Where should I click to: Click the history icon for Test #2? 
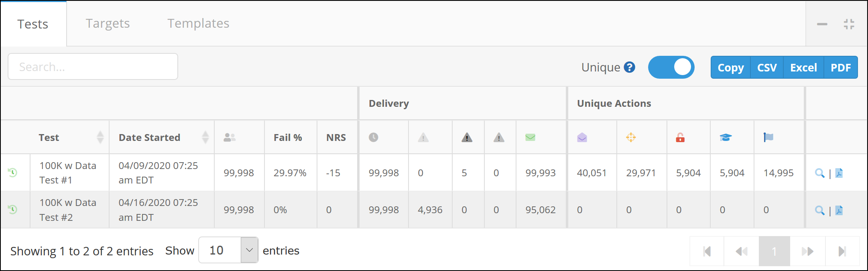tap(12, 210)
